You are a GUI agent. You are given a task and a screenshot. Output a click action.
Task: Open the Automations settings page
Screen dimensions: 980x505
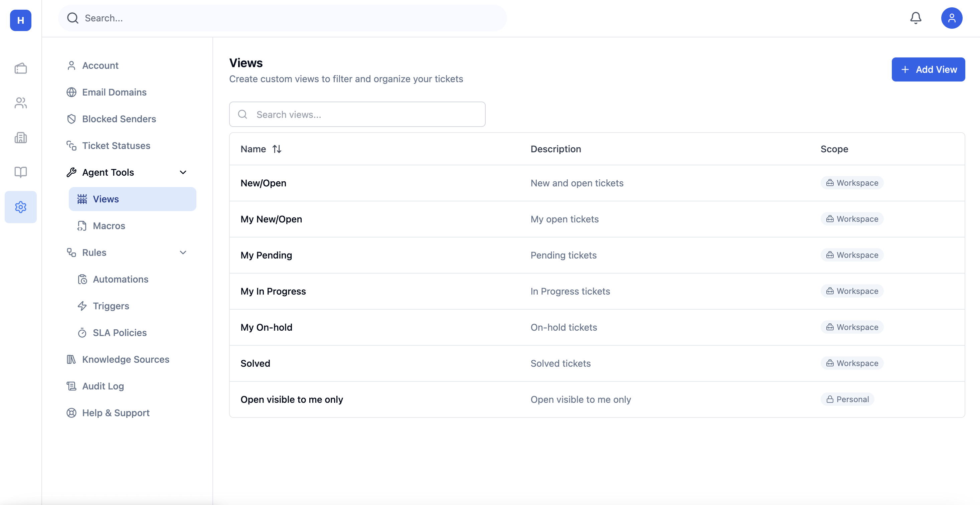pos(121,279)
